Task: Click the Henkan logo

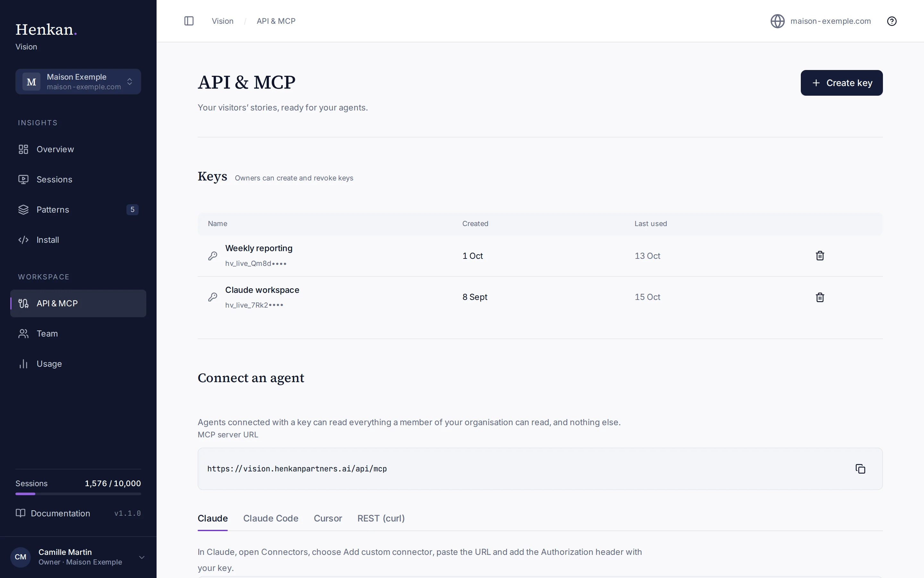Action: [46, 30]
